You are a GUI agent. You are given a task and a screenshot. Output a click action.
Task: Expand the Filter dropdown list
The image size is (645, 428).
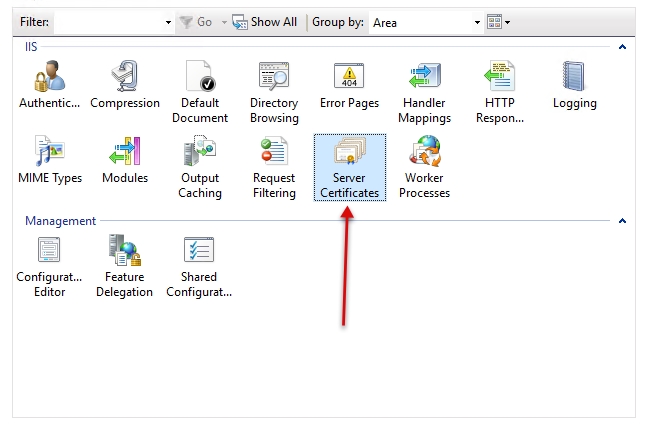[168, 22]
